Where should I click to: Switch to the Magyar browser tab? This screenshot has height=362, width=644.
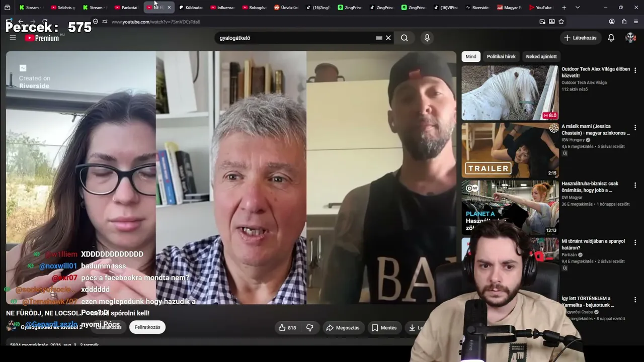click(x=509, y=8)
